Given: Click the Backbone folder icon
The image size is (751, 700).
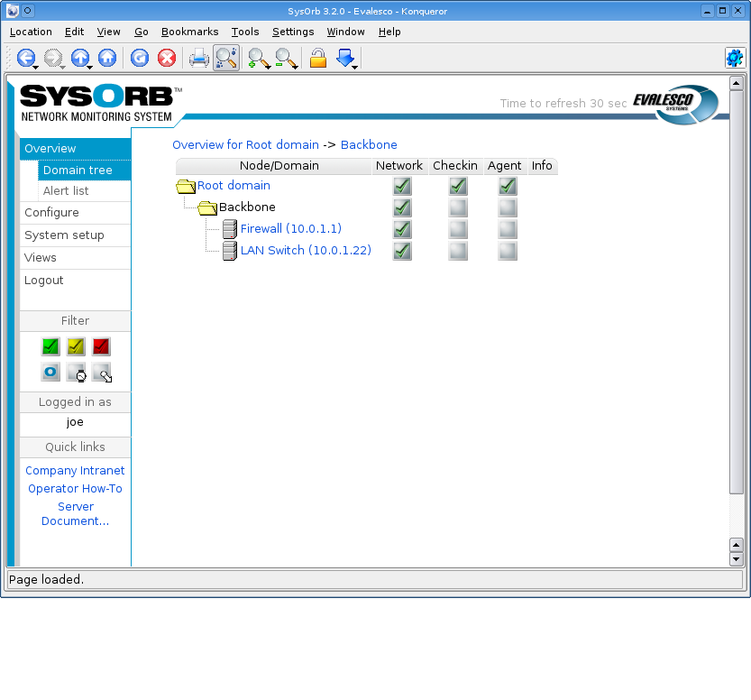Looking at the screenshot, I should [207, 207].
